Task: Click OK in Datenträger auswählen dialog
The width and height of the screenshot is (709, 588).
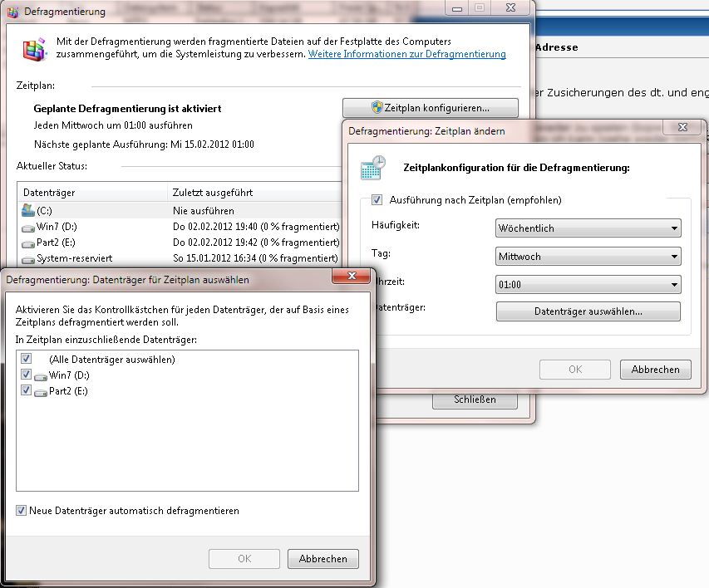Action: (x=244, y=559)
